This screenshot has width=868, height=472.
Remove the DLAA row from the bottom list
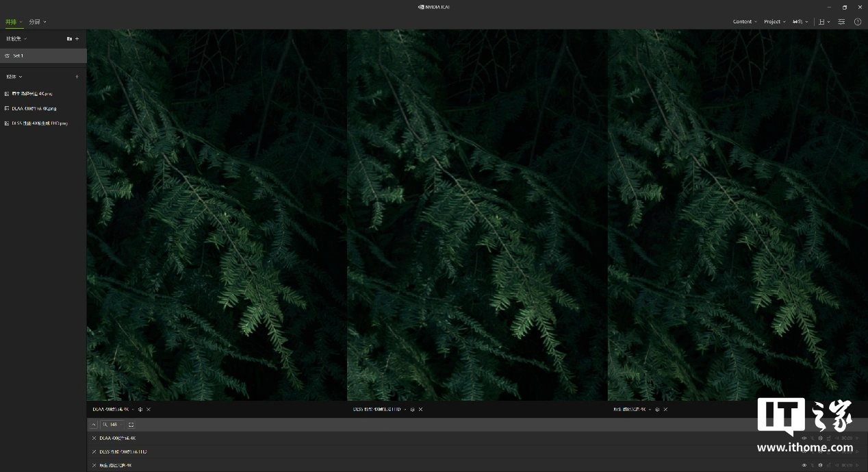94,438
